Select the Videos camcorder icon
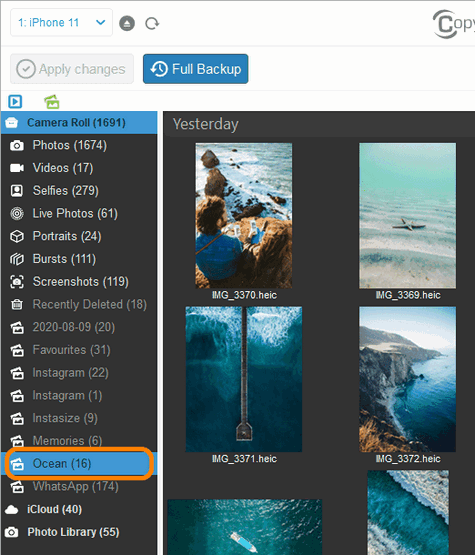475x555 pixels. coord(17,168)
